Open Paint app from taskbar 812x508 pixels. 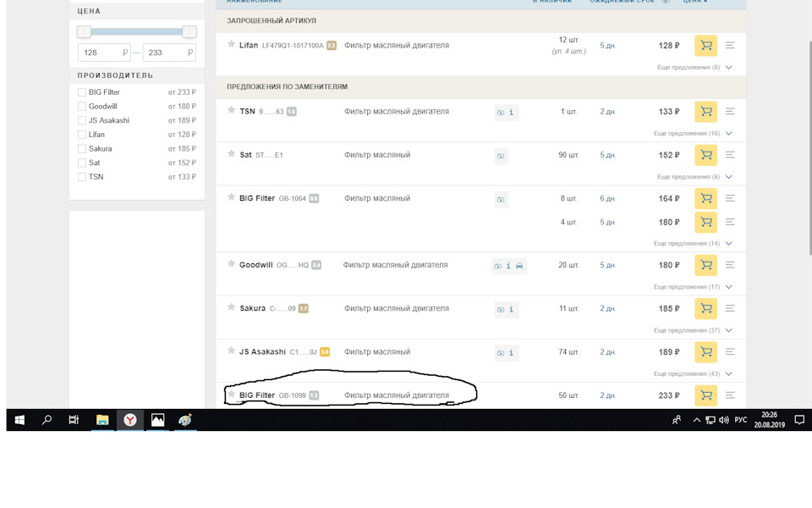point(185,420)
